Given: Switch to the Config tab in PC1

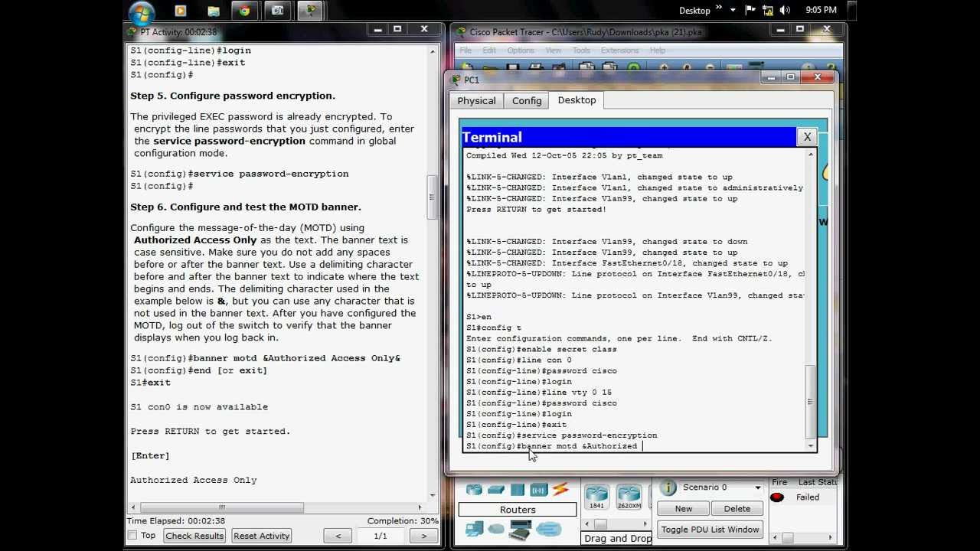Looking at the screenshot, I should (527, 101).
